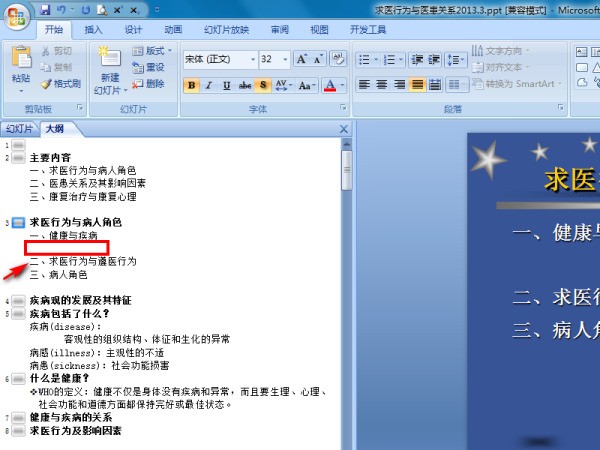Select outline slide 2 icon 主要内容
600x450 pixels.
[18, 157]
